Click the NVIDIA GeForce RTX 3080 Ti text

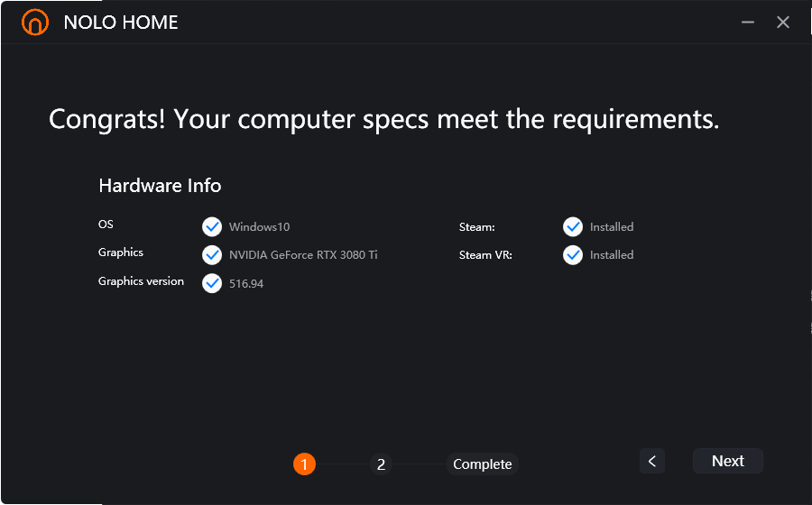click(303, 255)
